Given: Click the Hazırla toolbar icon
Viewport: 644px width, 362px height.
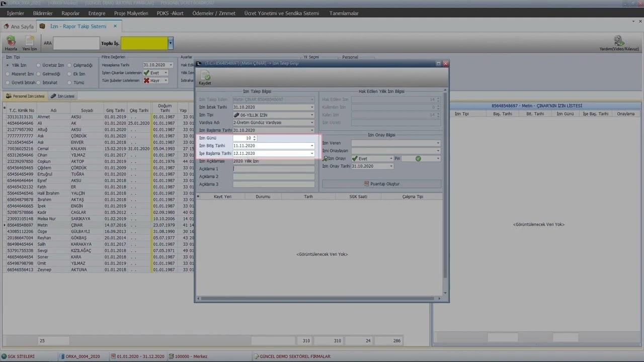Looking at the screenshot, I should click(x=11, y=43).
